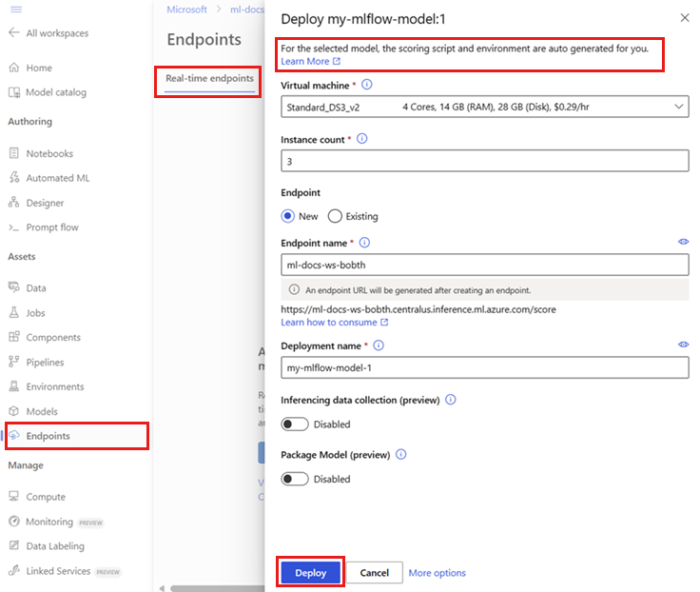
Task: Close the Deploy my-mlflow-model panel
Action: point(685,17)
